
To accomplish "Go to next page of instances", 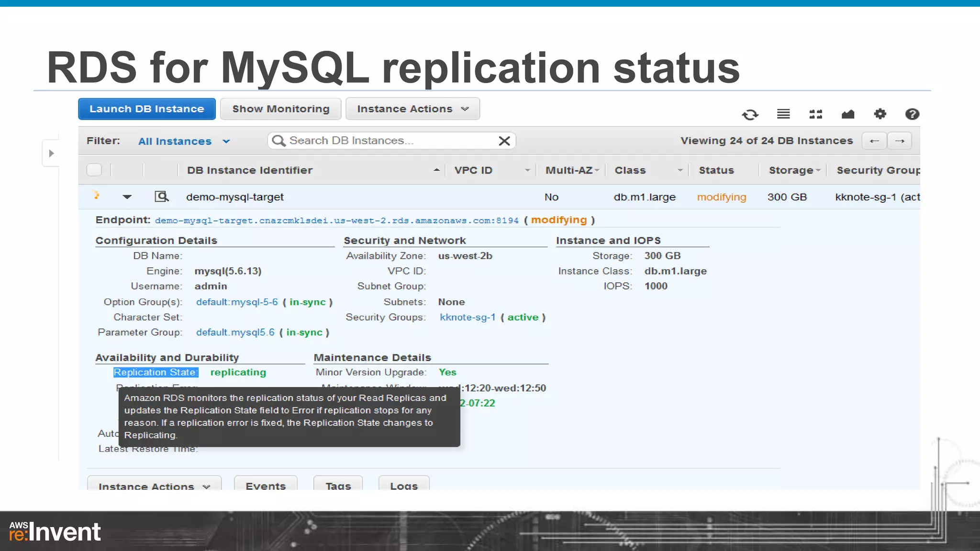I will [900, 141].
